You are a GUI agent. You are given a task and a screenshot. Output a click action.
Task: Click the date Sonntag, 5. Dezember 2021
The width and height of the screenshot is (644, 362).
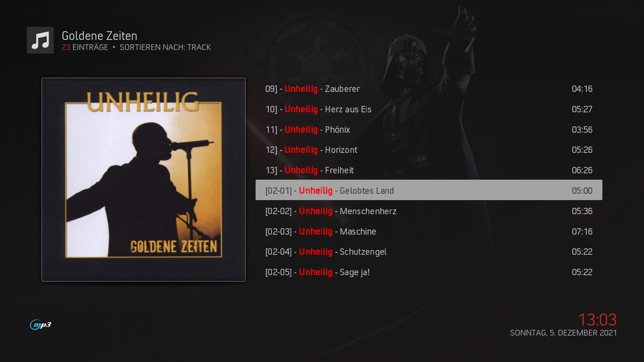pyautogui.click(x=563, y=333)
